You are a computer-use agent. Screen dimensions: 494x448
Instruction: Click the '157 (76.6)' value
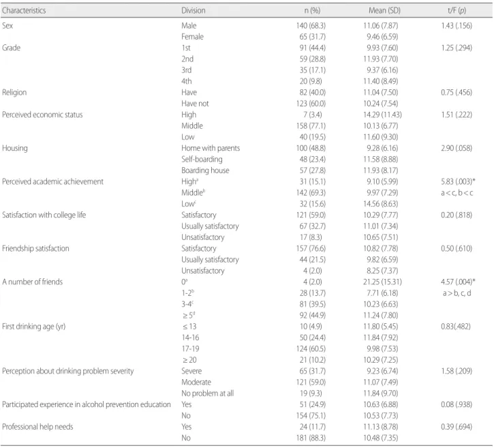311,248
